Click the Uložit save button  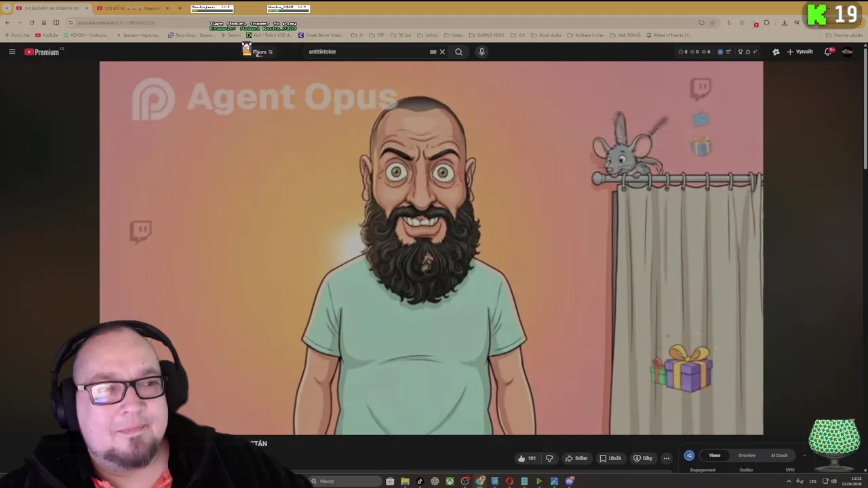610,458
